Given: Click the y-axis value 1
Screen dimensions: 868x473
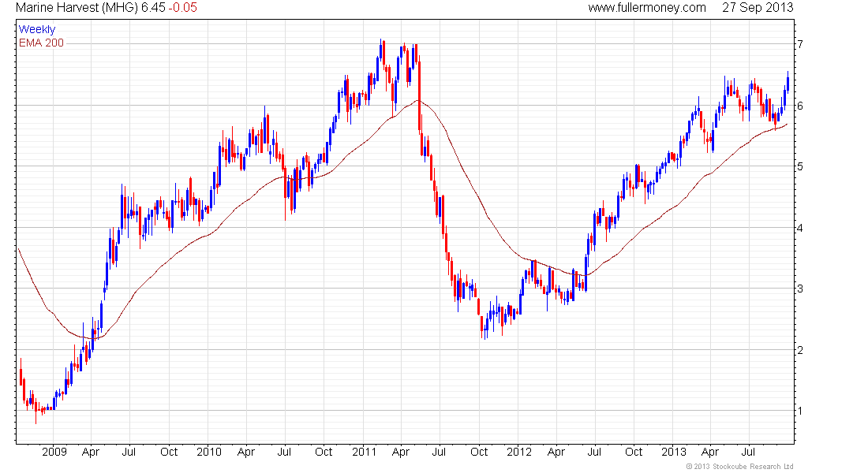Looking at the screenshot, I should pos(800,411).
